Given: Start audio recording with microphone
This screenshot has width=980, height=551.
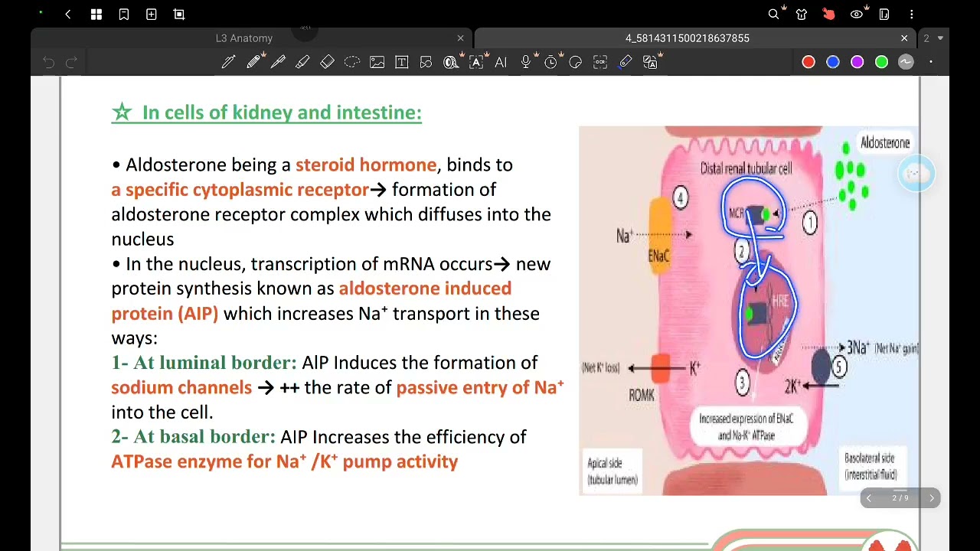Looking at the screenshot, I should 526,62.
